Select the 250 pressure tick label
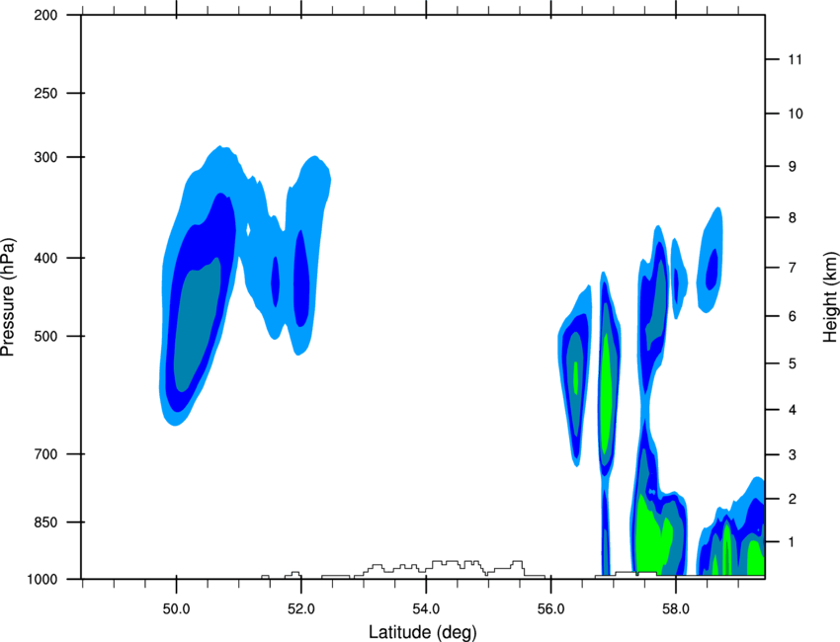The image size is (840, 642). coord(45,94)
